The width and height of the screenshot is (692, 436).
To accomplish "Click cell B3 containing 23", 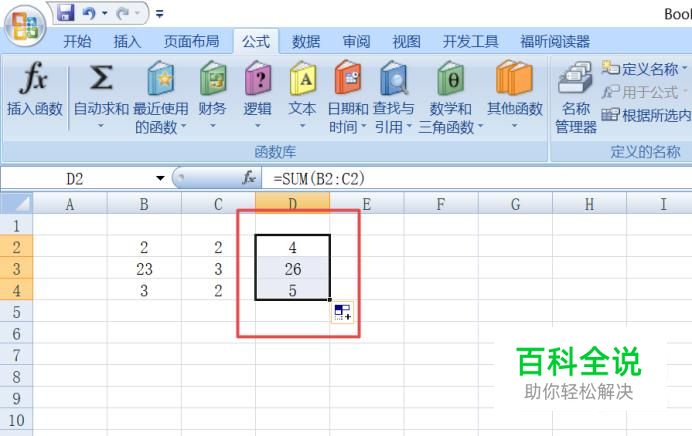I will [x=144, y=269].
